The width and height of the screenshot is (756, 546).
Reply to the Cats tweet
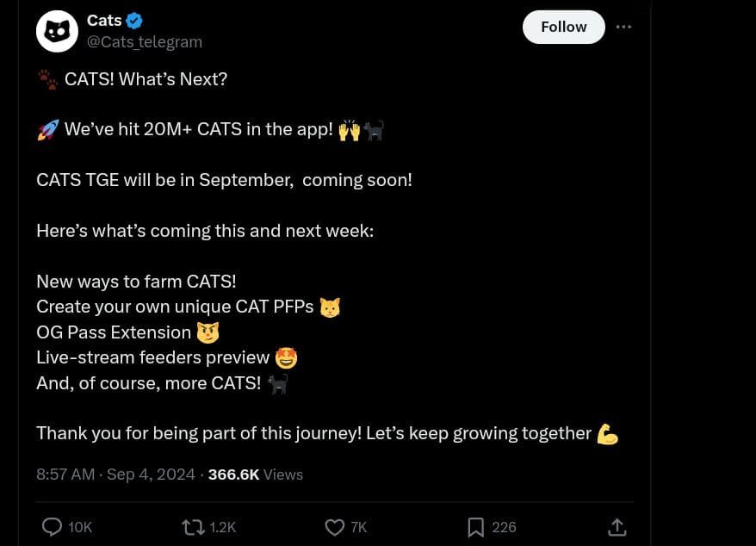pyautogui.click(x=52, y=527)
